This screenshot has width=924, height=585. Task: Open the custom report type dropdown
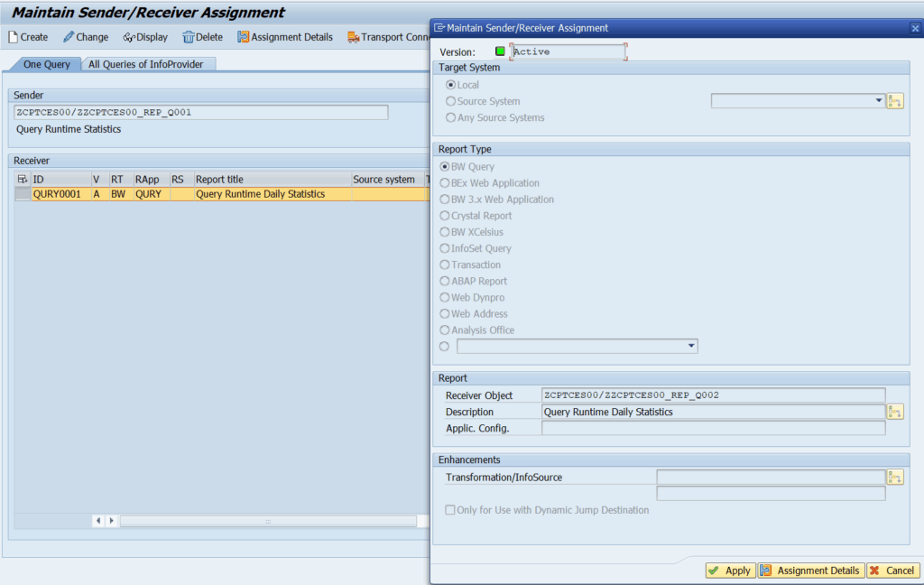(x=691, y=346)
